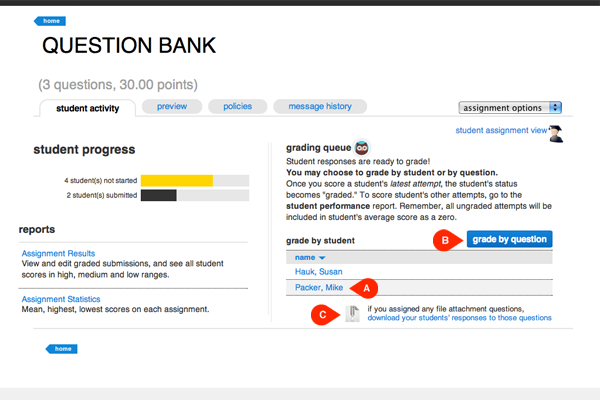Open the assignment options dropdown

[x=510, y=107]
